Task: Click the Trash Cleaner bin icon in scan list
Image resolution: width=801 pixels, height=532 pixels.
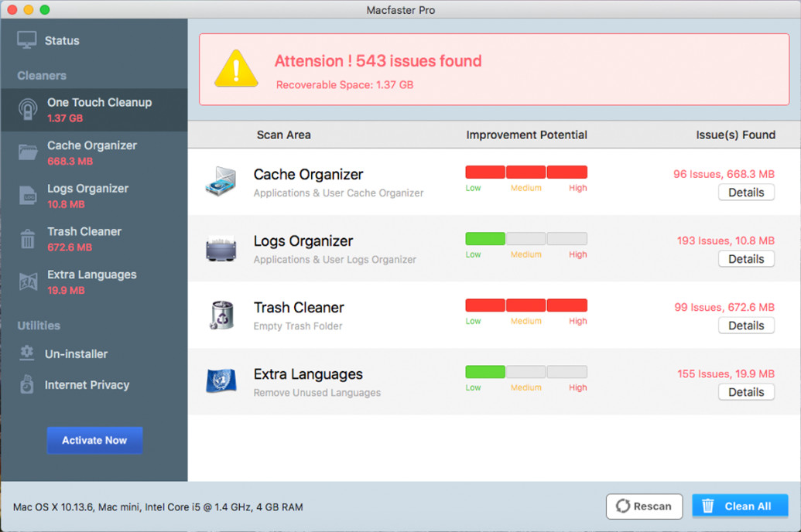Action: tap(222, 315)
